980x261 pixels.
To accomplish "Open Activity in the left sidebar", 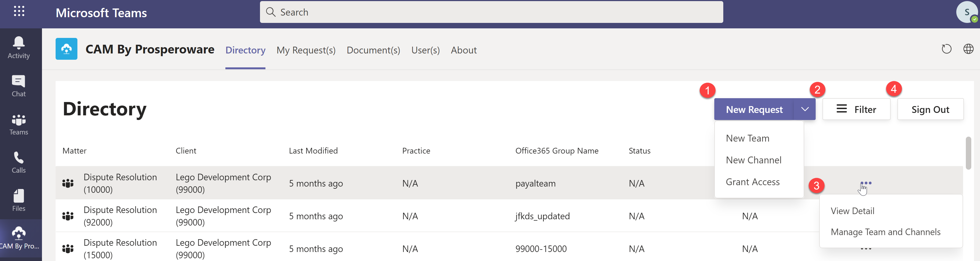I will (x=19, y=48).
